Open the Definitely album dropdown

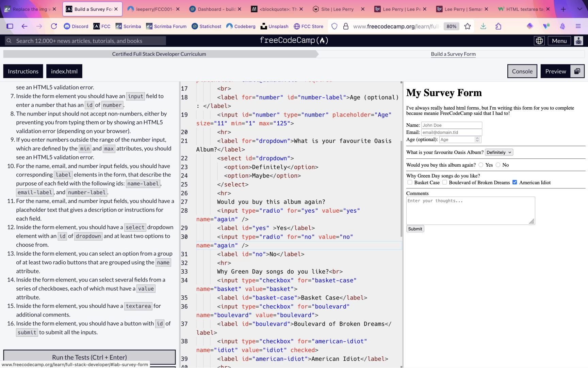pyautogui.click(x=499, y=152)
